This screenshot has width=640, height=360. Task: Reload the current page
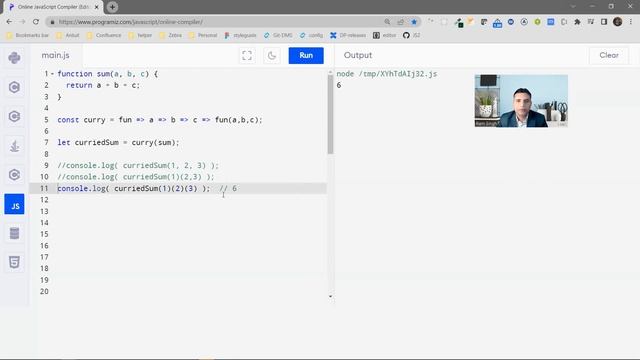point(36,22)
